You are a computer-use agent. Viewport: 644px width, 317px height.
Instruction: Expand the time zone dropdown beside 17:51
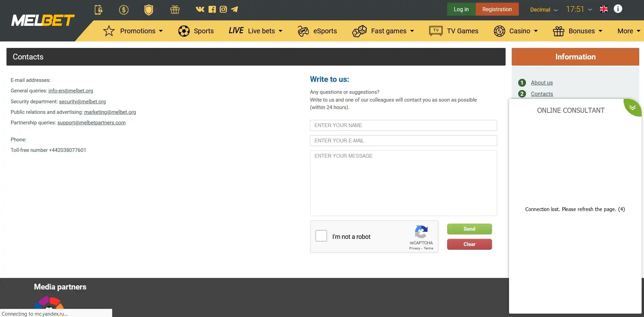[x=590, y=10]
